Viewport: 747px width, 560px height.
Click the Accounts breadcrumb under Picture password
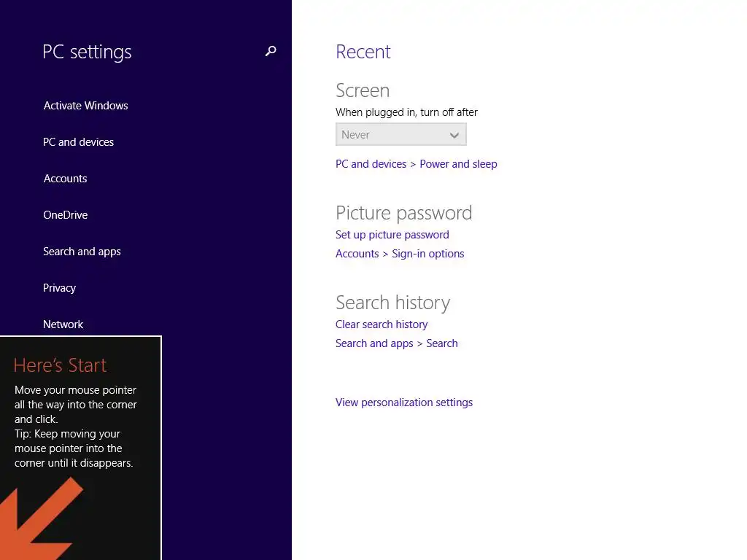(x=357, y=254)
